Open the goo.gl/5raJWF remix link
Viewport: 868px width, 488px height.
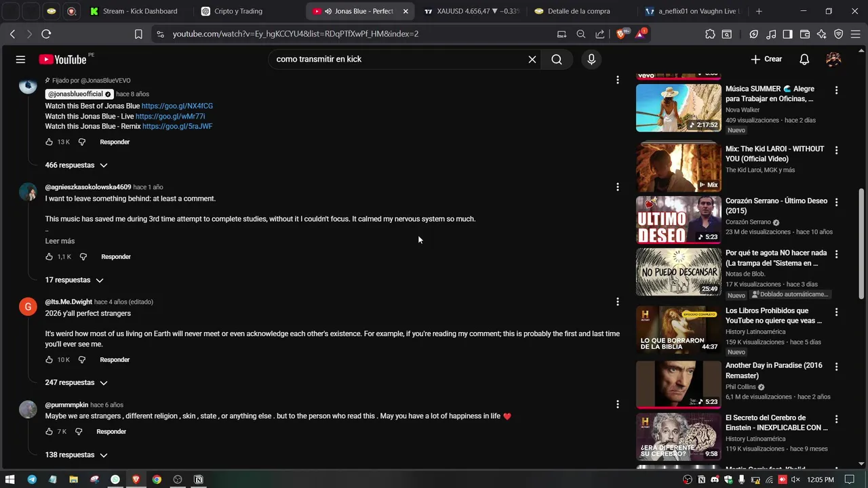177,126
